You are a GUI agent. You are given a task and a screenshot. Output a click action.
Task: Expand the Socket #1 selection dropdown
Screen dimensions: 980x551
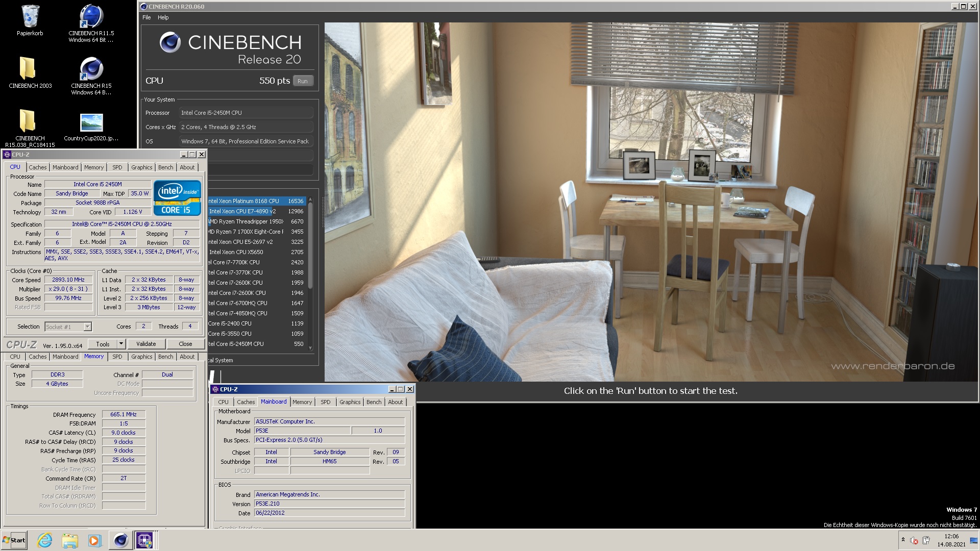87,327
